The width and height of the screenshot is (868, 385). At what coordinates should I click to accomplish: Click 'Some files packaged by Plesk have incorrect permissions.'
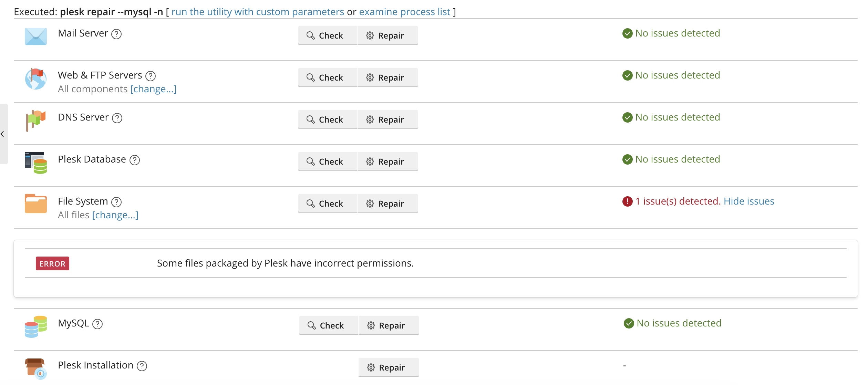285,263
